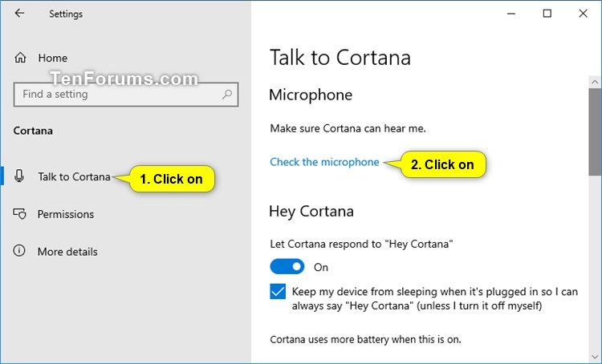Image resolution: width=602 pixels, height=364 pixels.
Task: Click the vertical scrollbar thumb
Action: [x=595, y=132]
